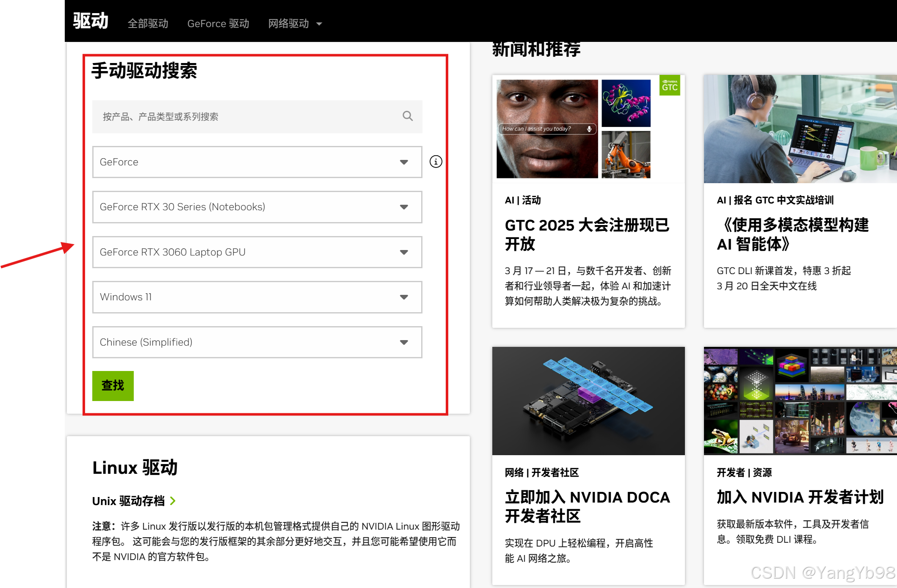Click 实现在 DPU 上轻松编程 description text
897x588 pixels.
[579, 551]
